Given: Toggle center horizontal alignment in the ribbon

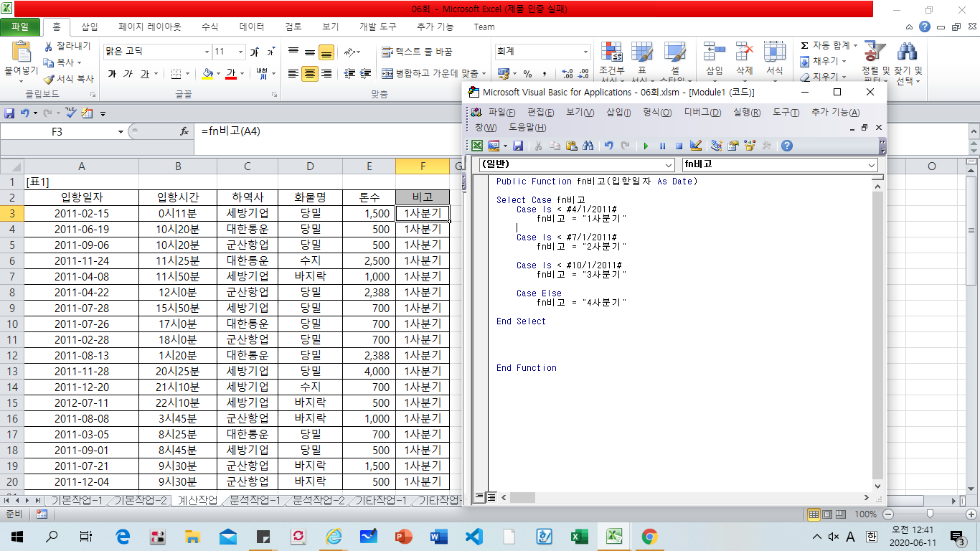Looking at the screenshot, I should [309, 74].
